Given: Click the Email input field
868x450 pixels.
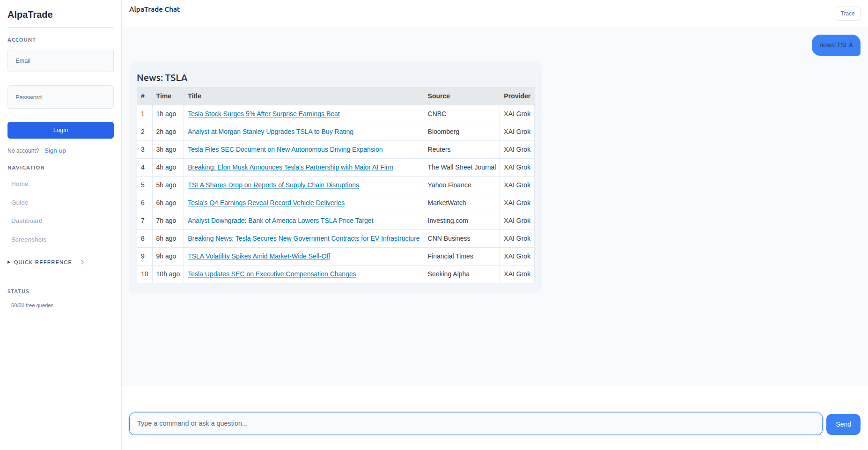Looking at the screenshot, I should [60, 60].
